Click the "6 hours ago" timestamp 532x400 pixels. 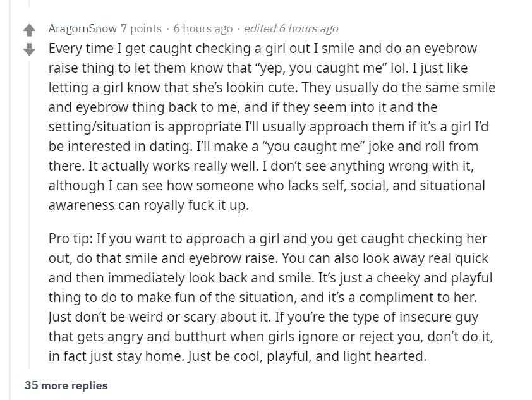pyautogui.click(x=203, y=28)
